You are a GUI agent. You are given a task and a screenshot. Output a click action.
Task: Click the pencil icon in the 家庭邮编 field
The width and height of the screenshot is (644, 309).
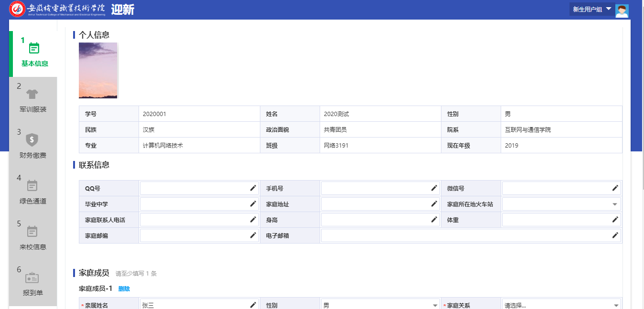[253, 235]
